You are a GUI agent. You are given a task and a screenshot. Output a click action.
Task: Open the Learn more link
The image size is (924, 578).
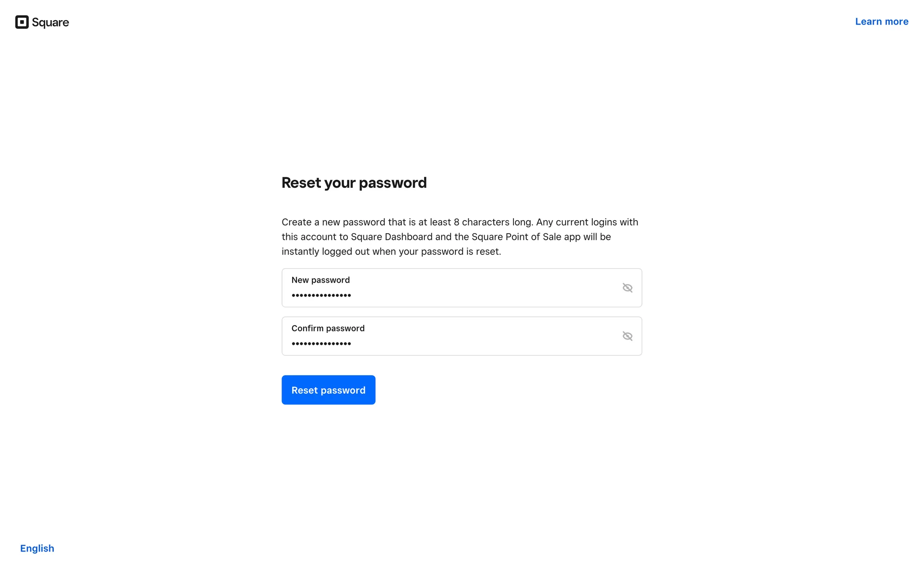pyautogui.click(x=881, y=22)
